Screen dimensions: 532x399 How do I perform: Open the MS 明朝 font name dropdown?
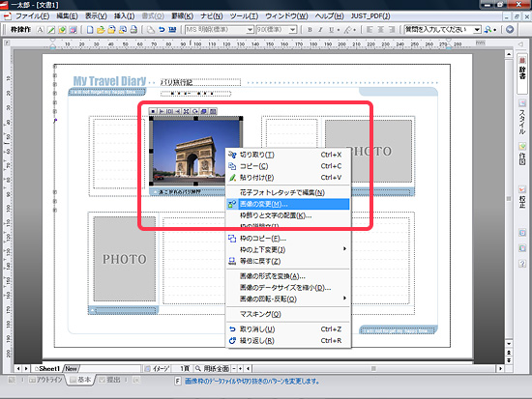coord(251,30)
